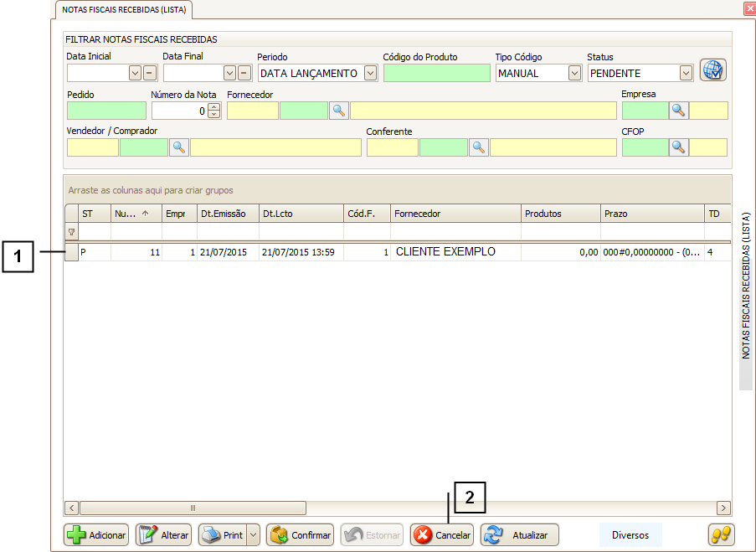Click the Cancelar button
Screen dimensions: 756x552
click(x=442, y=535)
